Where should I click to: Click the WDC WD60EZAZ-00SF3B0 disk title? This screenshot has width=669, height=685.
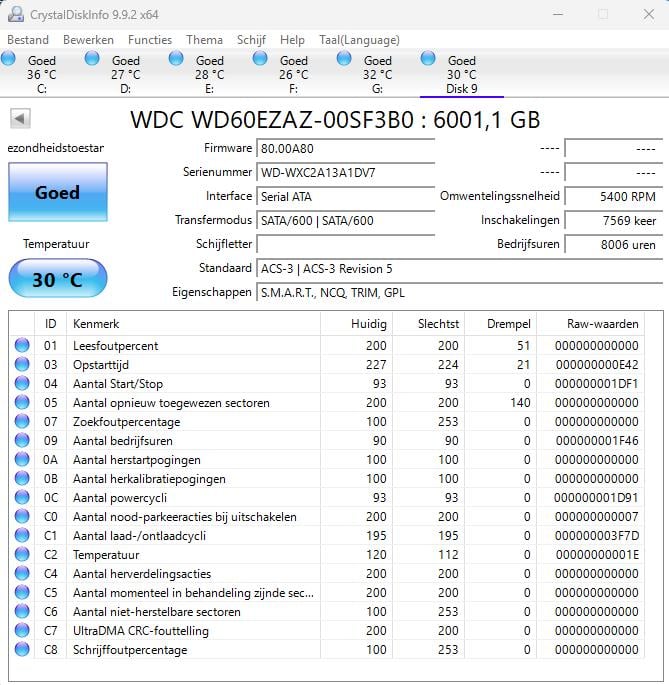pos(335,119)
